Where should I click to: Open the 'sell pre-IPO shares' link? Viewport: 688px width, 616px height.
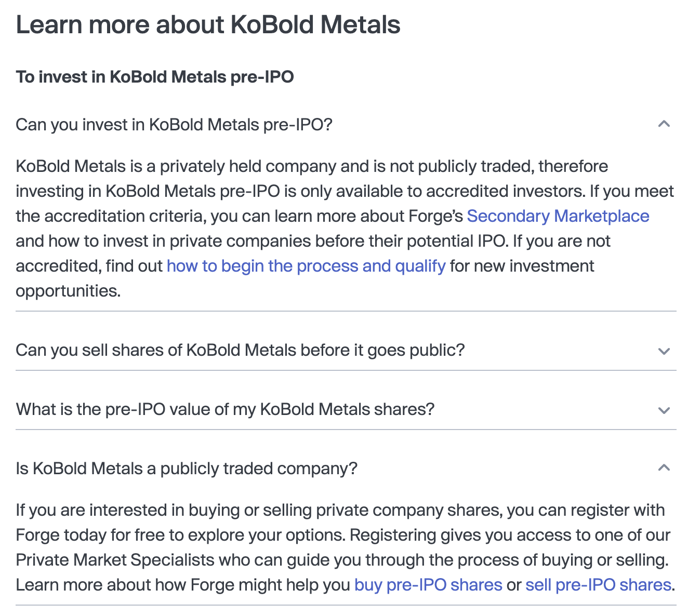[599, 585]
